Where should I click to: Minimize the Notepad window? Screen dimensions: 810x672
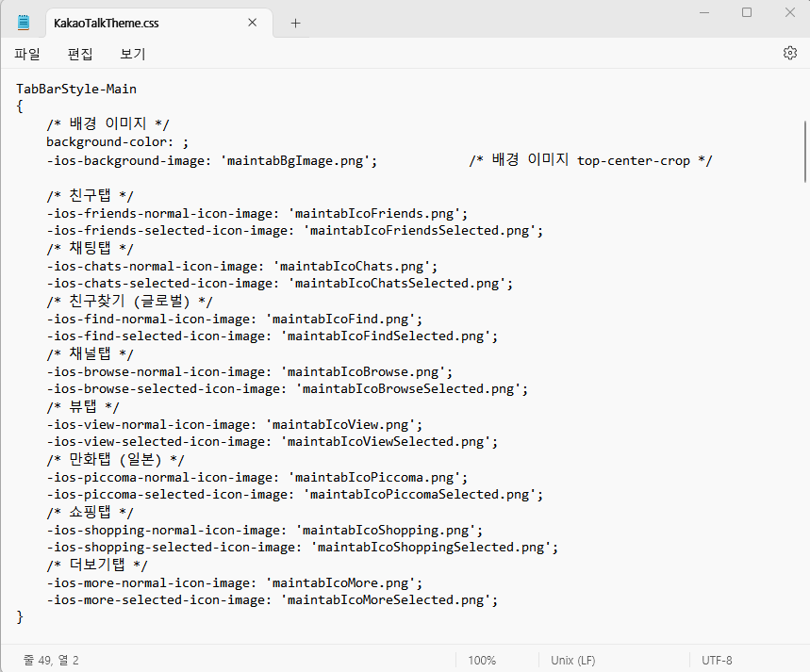click(x=704, y=12)
